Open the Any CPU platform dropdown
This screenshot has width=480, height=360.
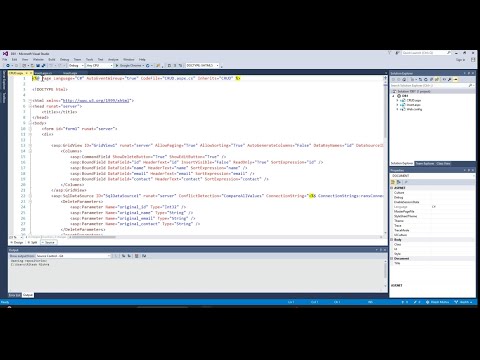(99, 66)
